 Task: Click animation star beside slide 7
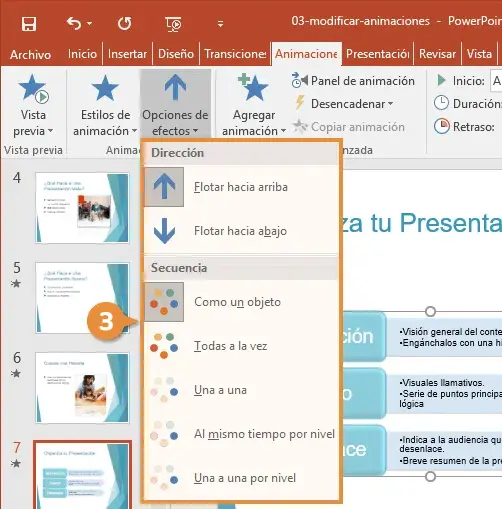16,463
